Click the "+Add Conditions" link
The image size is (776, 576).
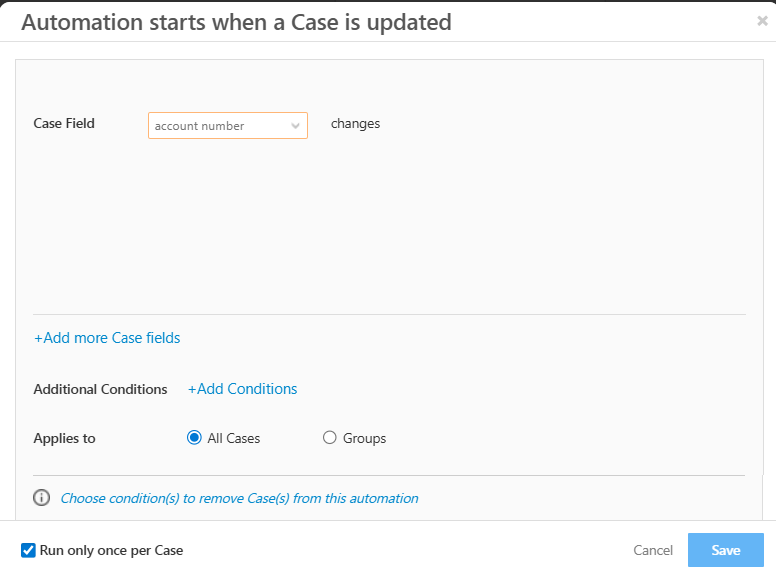(x=243, y=389)
